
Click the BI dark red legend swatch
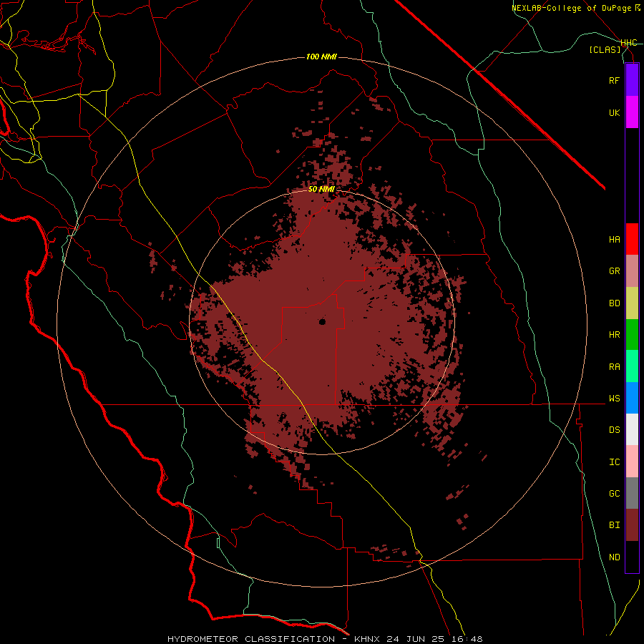[632, 525]
